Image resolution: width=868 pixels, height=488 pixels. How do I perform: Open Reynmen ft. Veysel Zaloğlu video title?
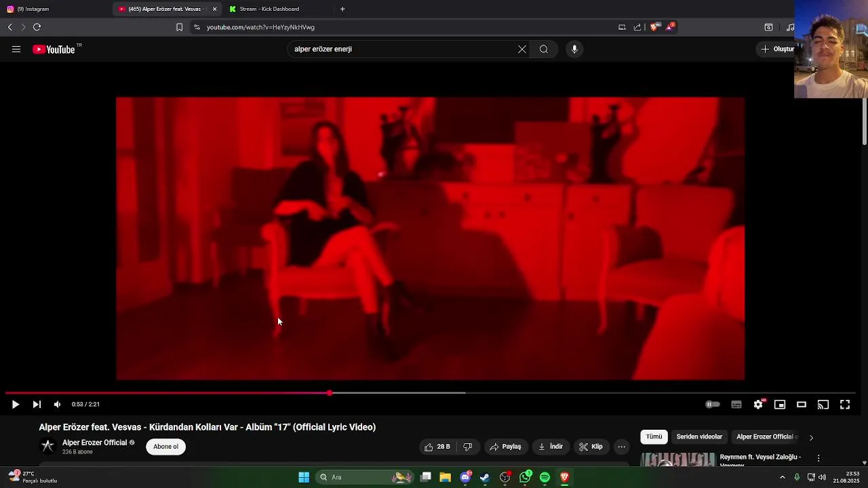coord(760,460)
